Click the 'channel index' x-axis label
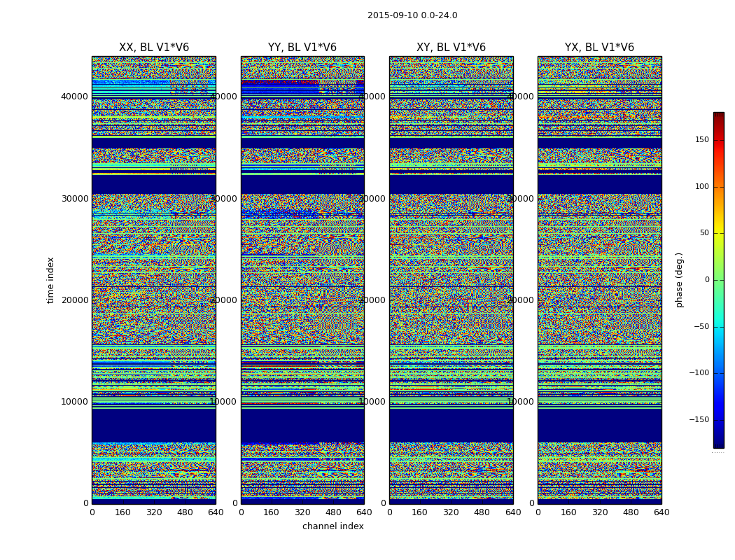 click(332, 526)
